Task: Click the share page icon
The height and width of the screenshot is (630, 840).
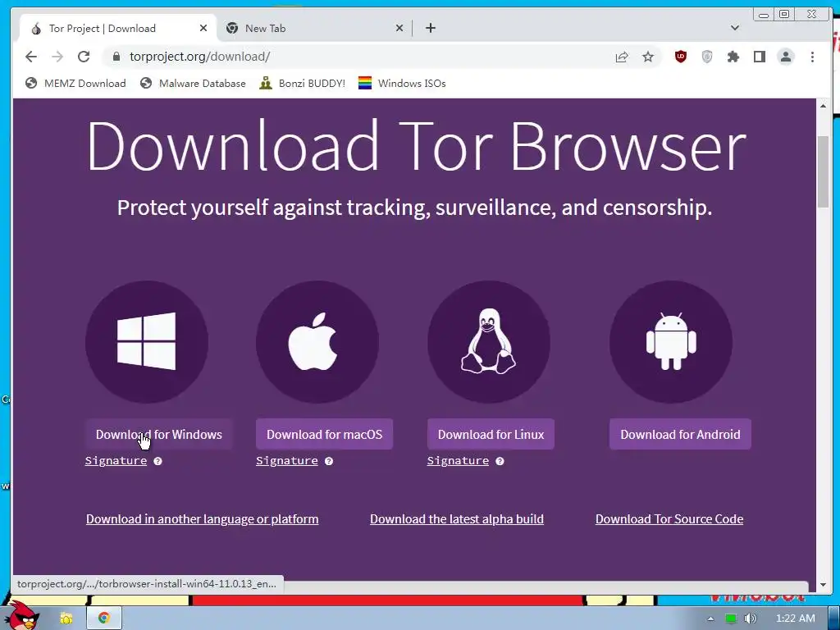Action: coord(622,57)
